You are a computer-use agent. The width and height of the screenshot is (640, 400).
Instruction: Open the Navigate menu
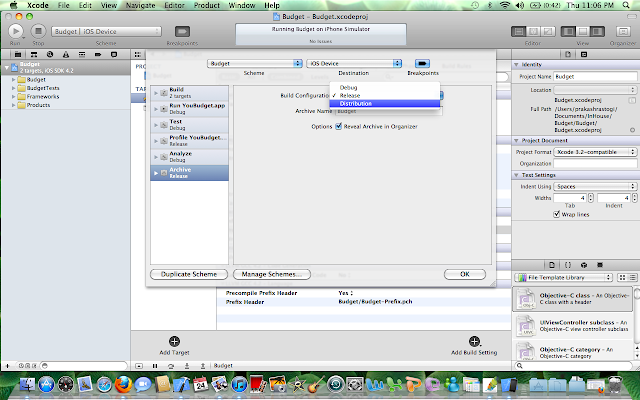pos(140,5)
